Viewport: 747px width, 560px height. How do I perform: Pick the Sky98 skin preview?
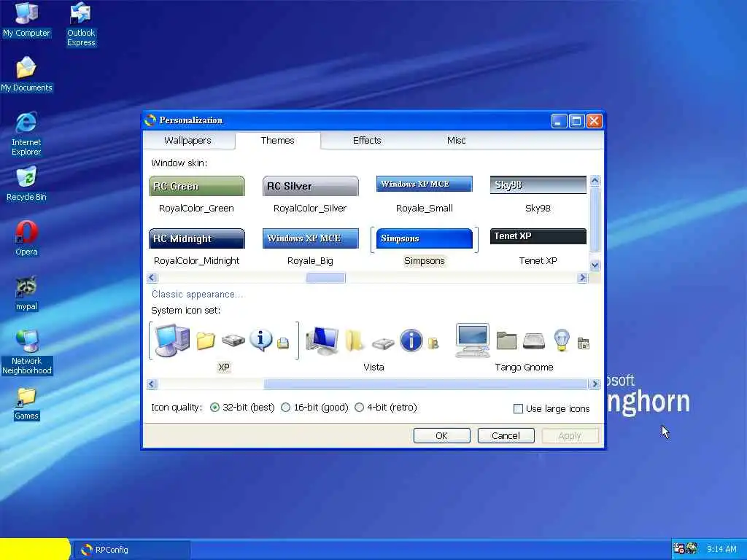[x=538, y=184]
